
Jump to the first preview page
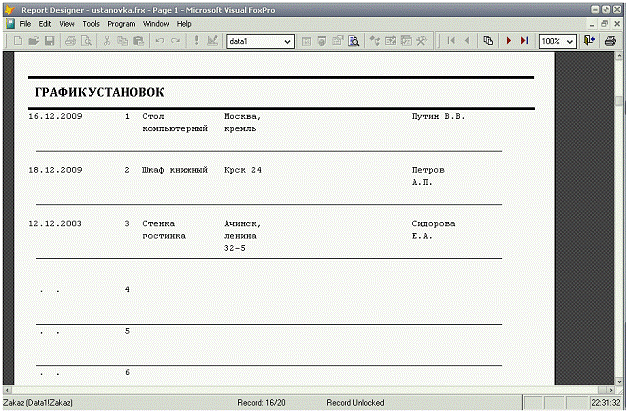(451, 41)
